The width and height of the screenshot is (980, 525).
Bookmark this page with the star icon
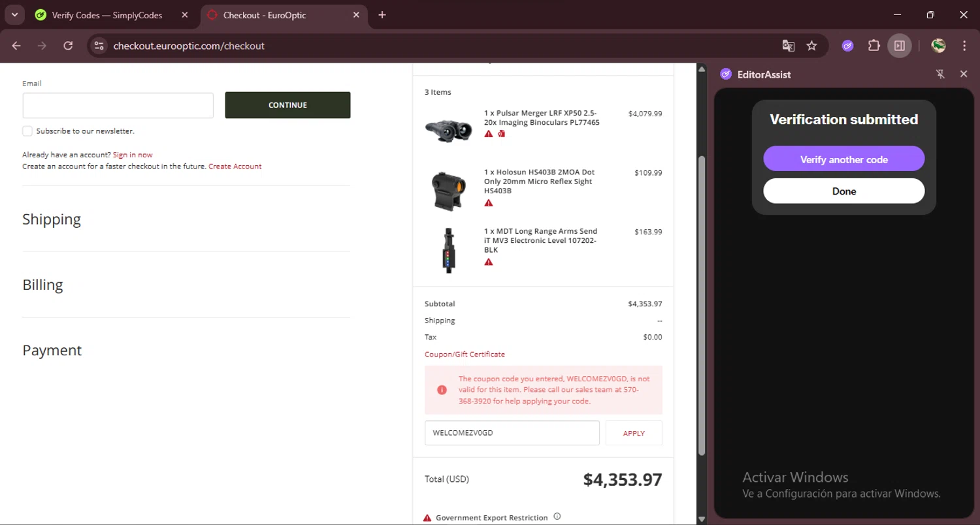click(x=811, y=46)
